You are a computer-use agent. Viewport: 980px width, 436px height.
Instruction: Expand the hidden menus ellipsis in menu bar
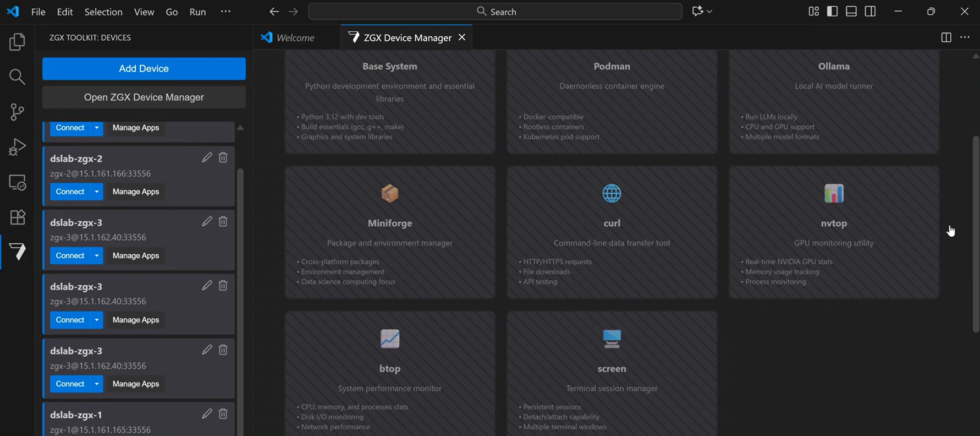point(225,12)
